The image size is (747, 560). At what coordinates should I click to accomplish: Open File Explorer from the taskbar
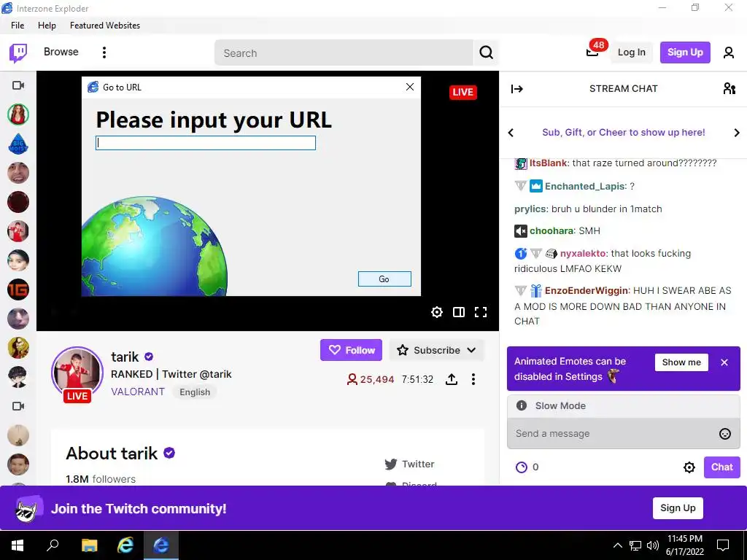(x=89, y=545)
